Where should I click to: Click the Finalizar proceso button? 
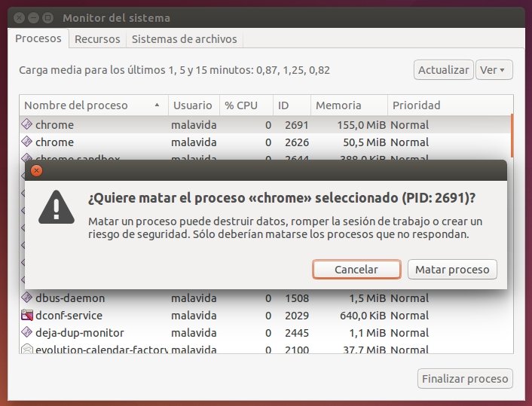[x=465, y=379]
